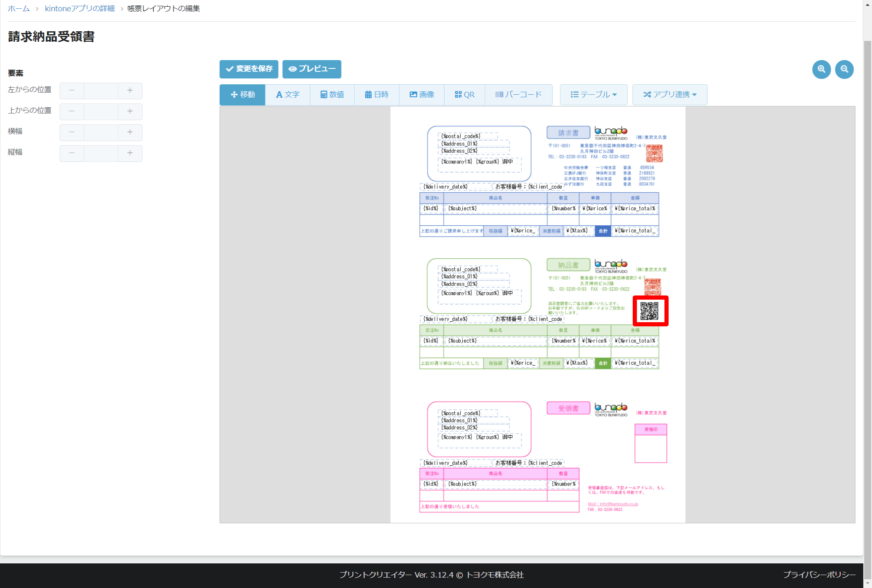
Task: Select the 画像 image tool
Action: pyautogui.click(x=422, y=95)
